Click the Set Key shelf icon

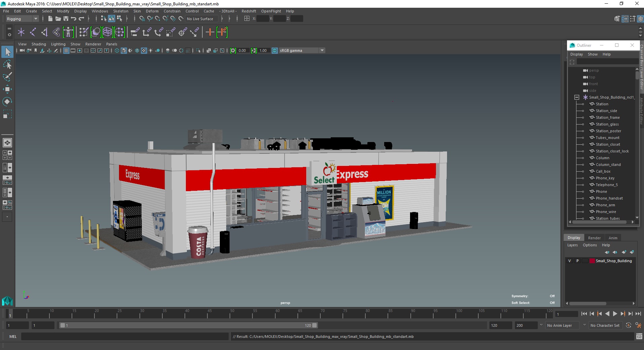pyautogui.click(x=210, y=32)
